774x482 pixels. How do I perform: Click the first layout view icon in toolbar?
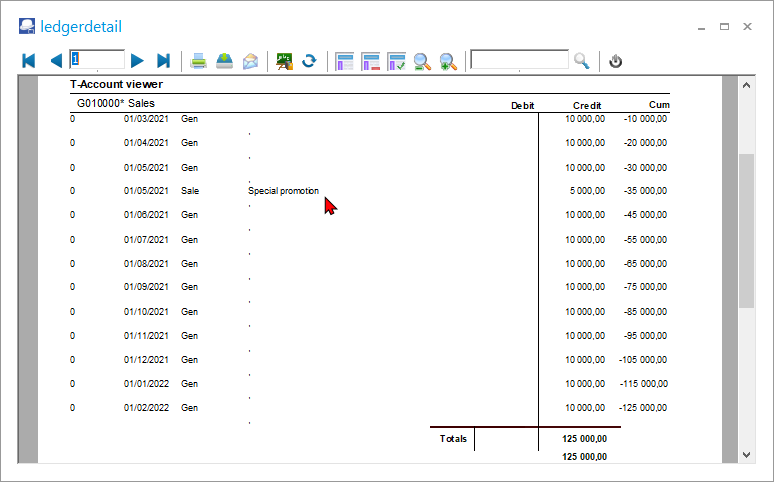[345, 61]
